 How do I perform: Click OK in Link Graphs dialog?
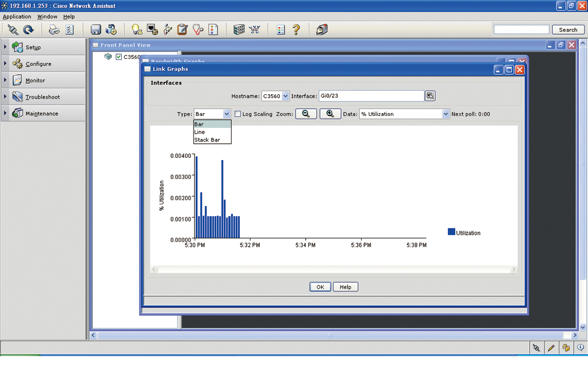tap(320, 287)
